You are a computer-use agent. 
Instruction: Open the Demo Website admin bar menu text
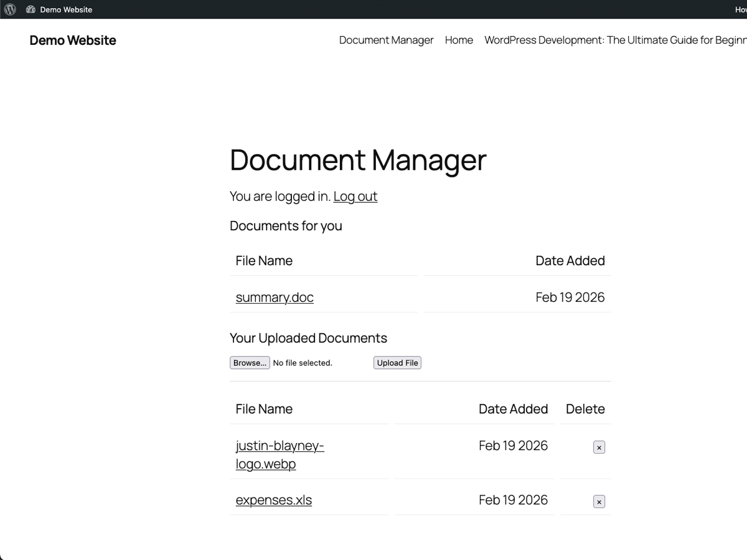(x=66, y=9)
